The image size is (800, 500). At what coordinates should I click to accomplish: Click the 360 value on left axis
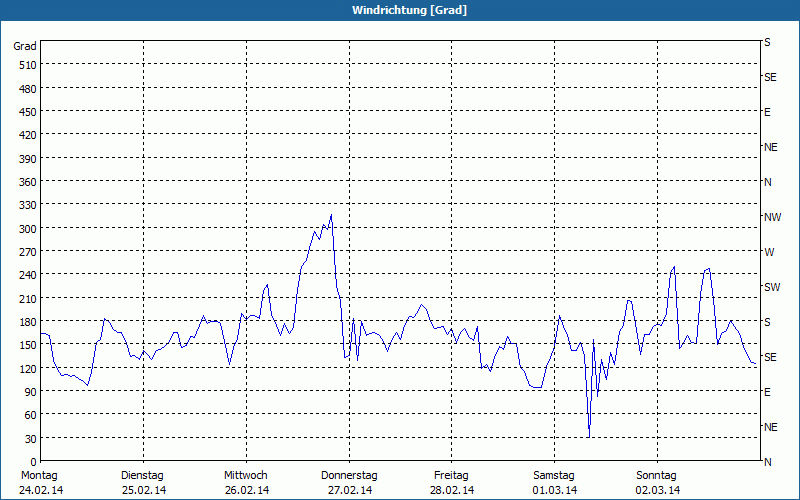click(x=28, y=182)
